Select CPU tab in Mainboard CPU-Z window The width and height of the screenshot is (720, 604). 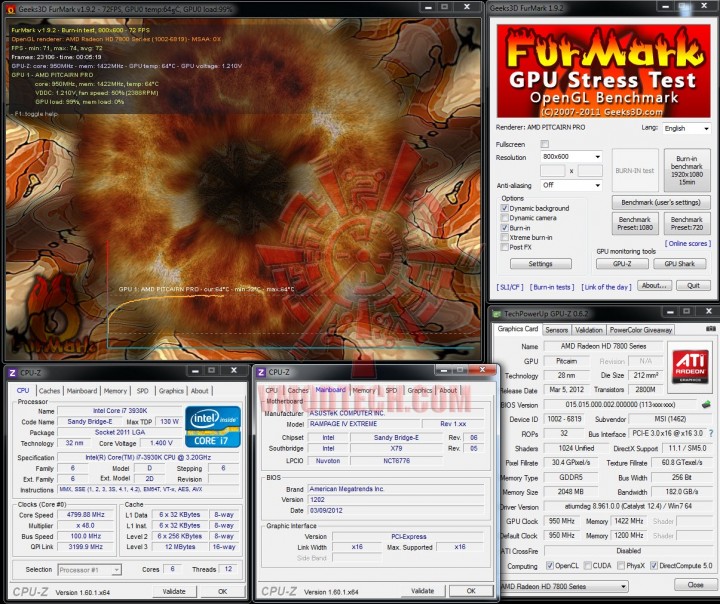click(x=271, y=390)
